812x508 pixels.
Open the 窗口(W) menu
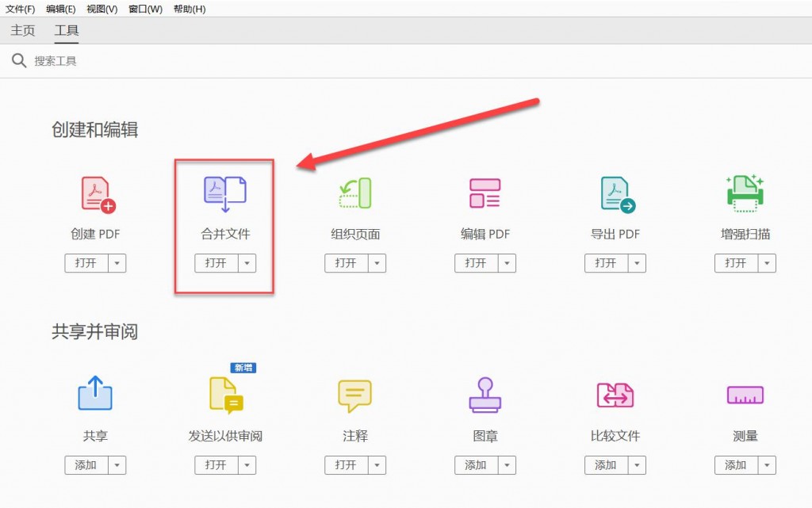(146, 9)
